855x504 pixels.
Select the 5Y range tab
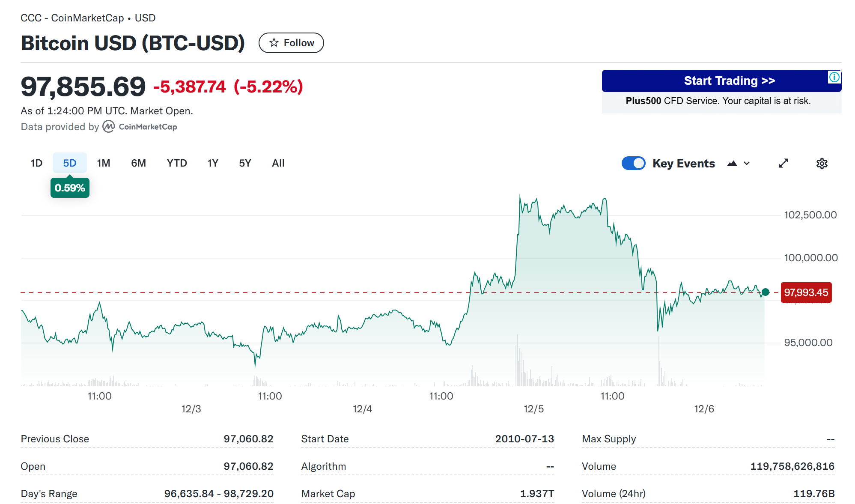click(x=245, y=163)
